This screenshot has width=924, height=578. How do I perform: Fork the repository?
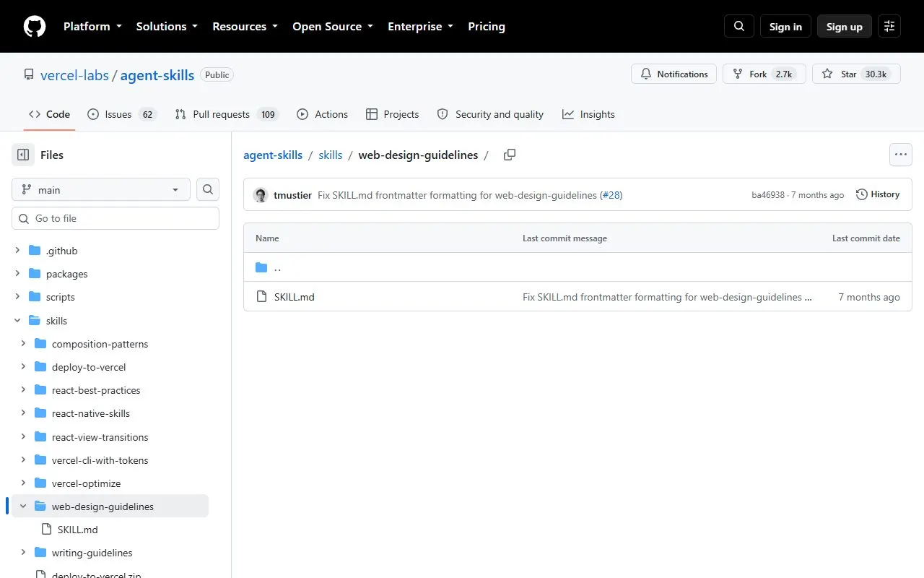point(764,74)
